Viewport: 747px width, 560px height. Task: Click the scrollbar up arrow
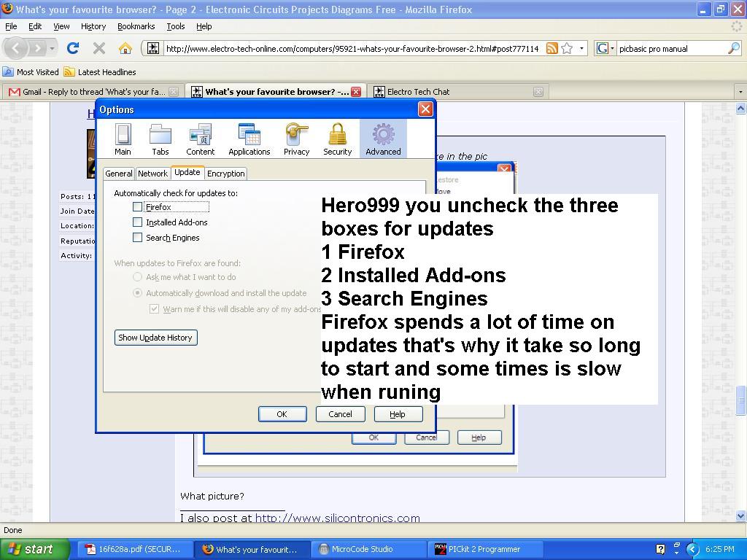tap(741, 109)
